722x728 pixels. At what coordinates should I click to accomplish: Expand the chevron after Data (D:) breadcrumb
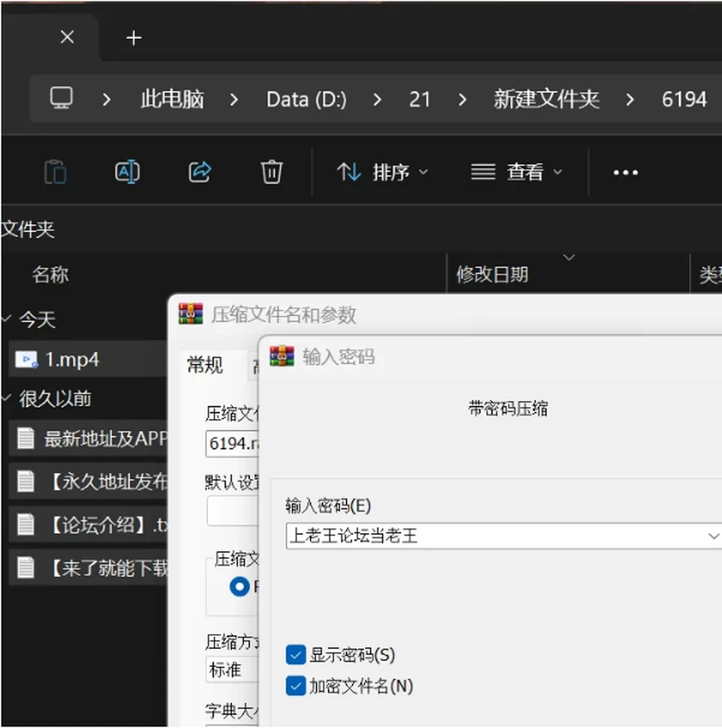[x=378, y=99]
